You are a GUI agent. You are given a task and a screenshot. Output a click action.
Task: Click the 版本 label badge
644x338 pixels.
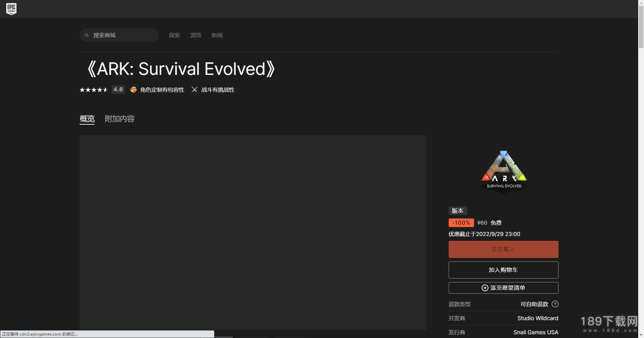(x=458, y=211)
